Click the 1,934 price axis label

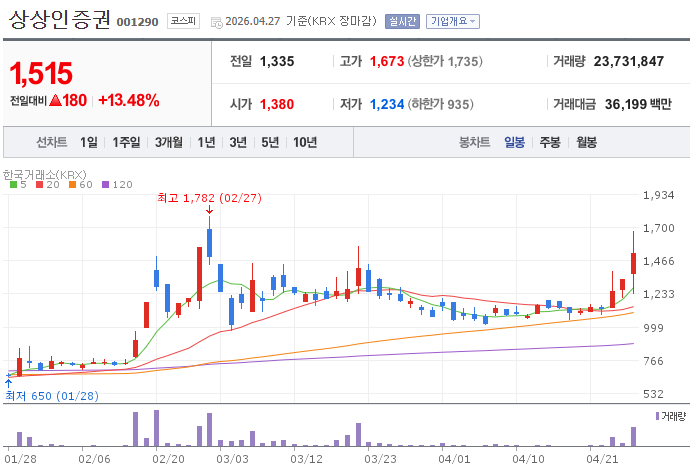[x=658, y=195]
